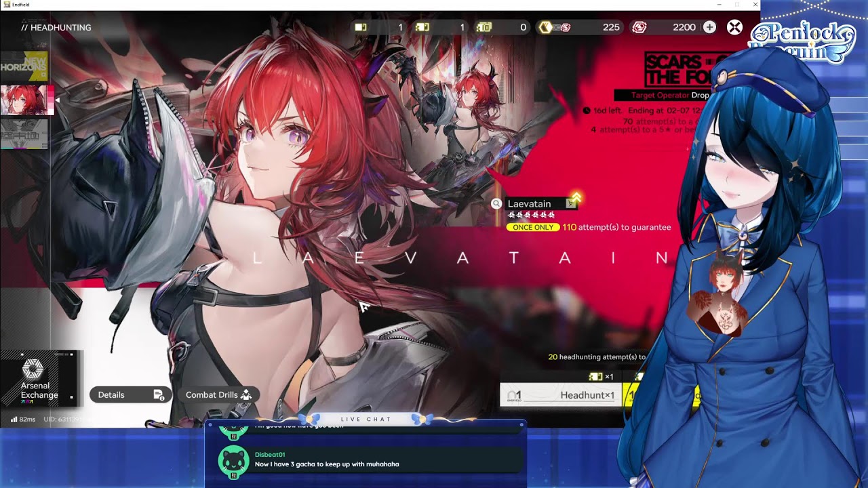868x488 pixels.
Task: Click the Arsenal Exchange hexagon icon
Action: (x=33, y=369)
